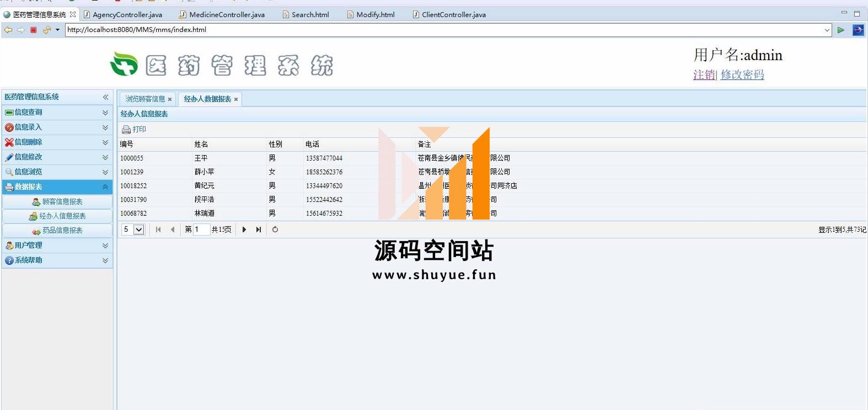Expand the 信息查询 accordion section
The width and height of the screenshot is (868, 410).
click(105, 113)
